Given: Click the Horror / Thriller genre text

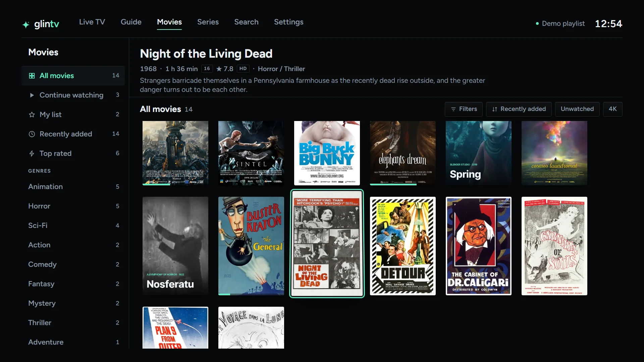Looking at the screenshot, I should (281, 69).
